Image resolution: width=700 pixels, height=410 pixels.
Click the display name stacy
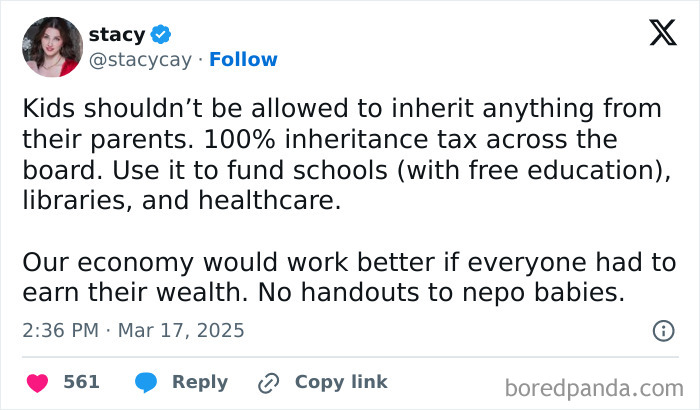point(116,35)
